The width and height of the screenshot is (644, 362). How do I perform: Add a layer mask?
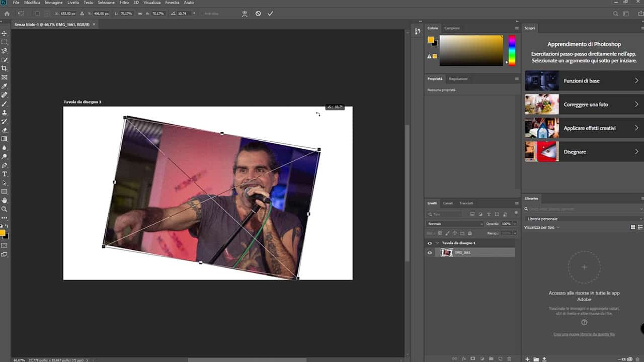[473, 358]
